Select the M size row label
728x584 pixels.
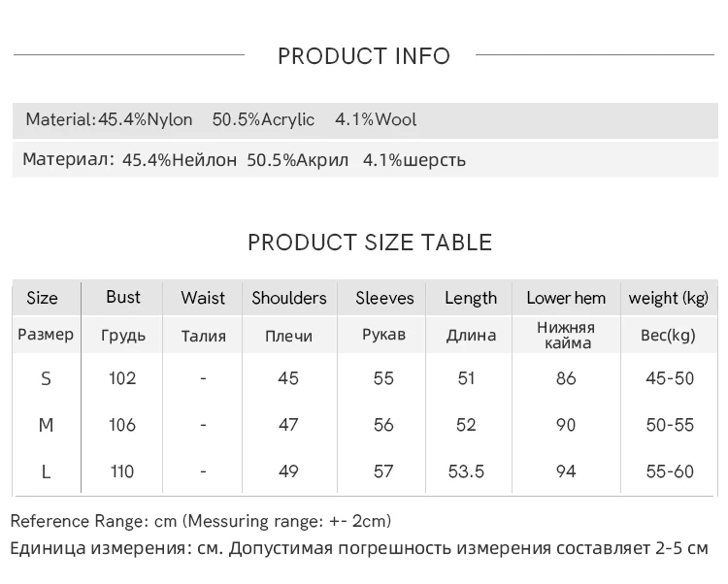click(46, 425)
